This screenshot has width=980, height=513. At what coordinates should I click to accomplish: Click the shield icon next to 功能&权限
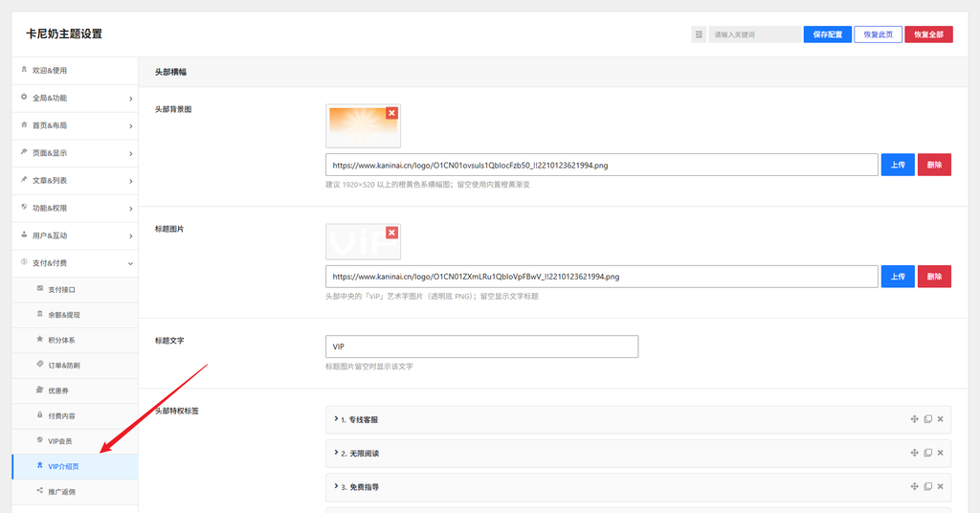[x=24, y=207]
